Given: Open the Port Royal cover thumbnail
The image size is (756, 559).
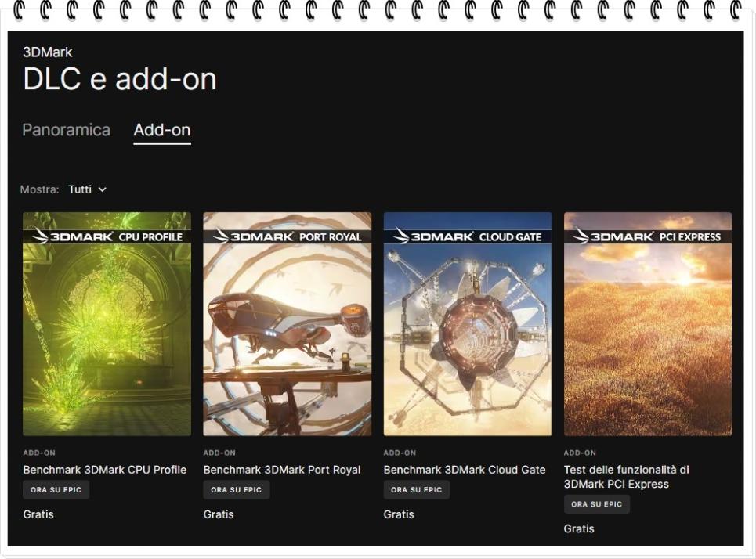Looking at the screenshot, I should 288,324.
